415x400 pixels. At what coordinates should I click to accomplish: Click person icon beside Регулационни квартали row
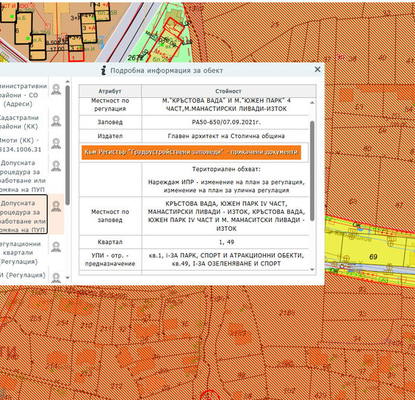[x=56, y=247]
